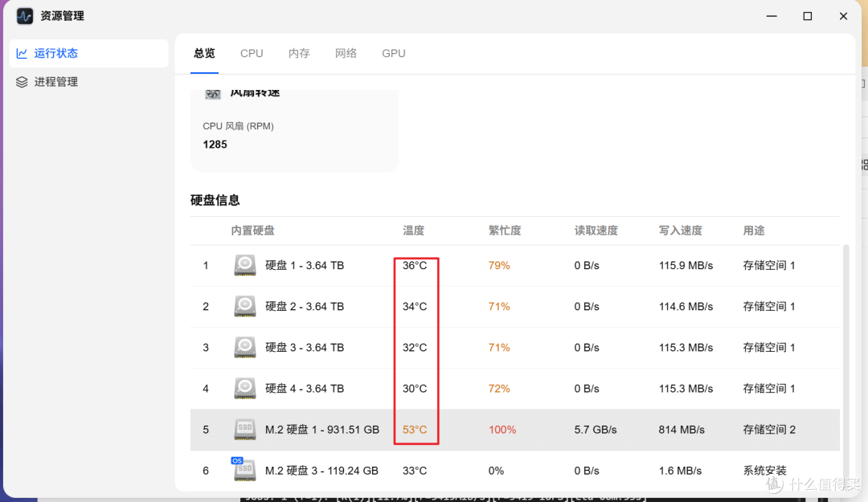This screenshot has width=868, height=502.
Task: Switch to the 内存 tab
Action: pyautogui.click(x=299, y=53)
